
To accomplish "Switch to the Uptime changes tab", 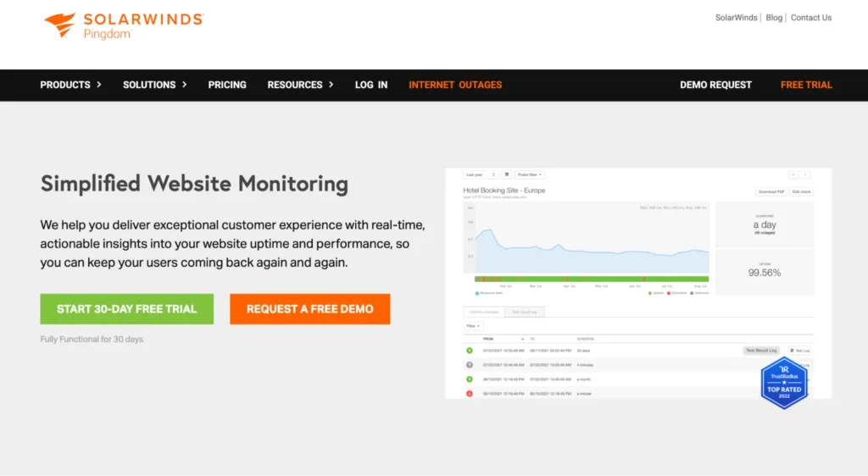I will (x=484, y=312).
